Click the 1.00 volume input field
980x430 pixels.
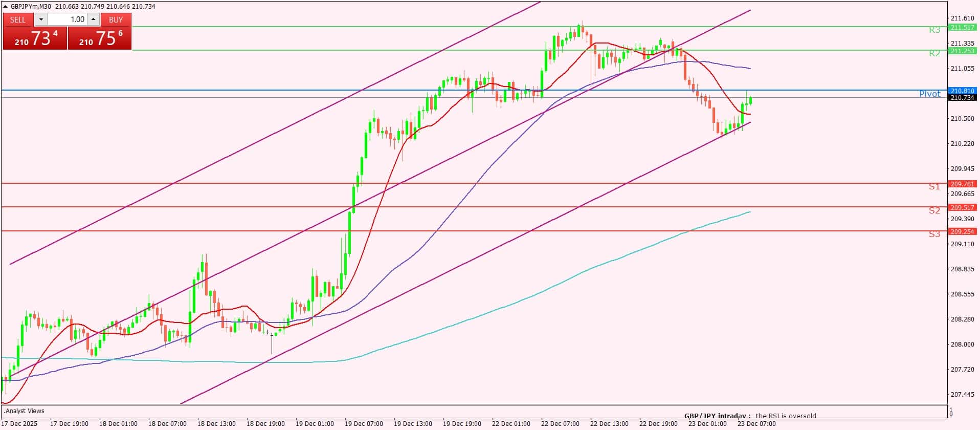pos(67,19)
